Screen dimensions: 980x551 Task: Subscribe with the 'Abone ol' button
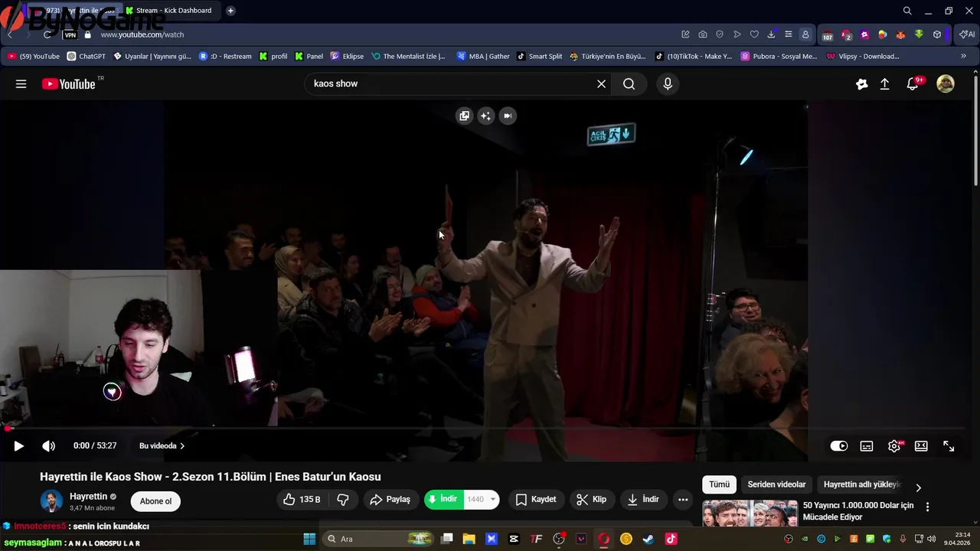[155, 501]
